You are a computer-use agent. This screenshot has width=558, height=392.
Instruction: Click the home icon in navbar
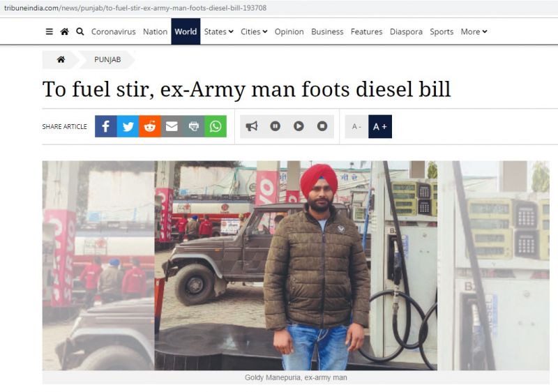tap(64, 31)
